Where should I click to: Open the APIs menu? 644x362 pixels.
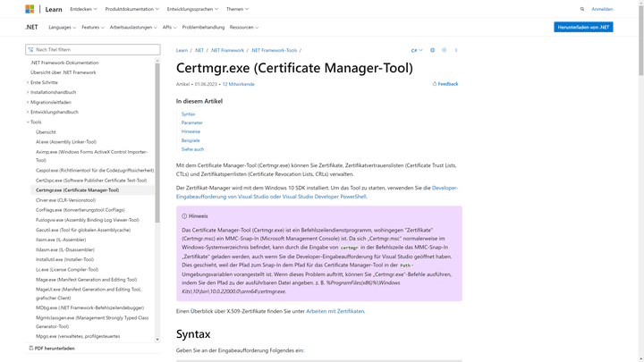pyautogui.click(x=169, y=28)
